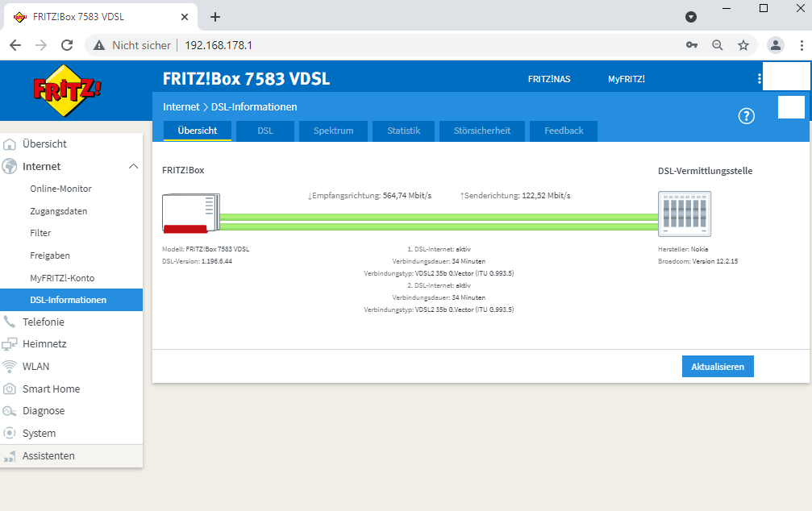812x511 pixels.
Task: Go back in browser history
Action: click(15, 45)
